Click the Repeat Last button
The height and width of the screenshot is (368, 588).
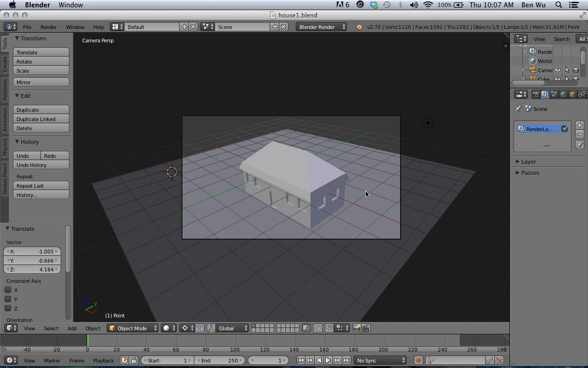[41, 185]
